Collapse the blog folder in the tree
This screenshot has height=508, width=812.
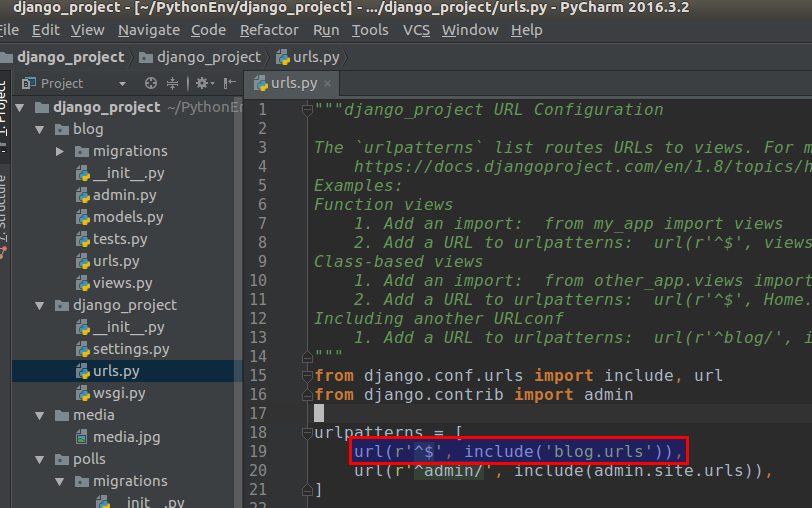click(x=40, y=129)
